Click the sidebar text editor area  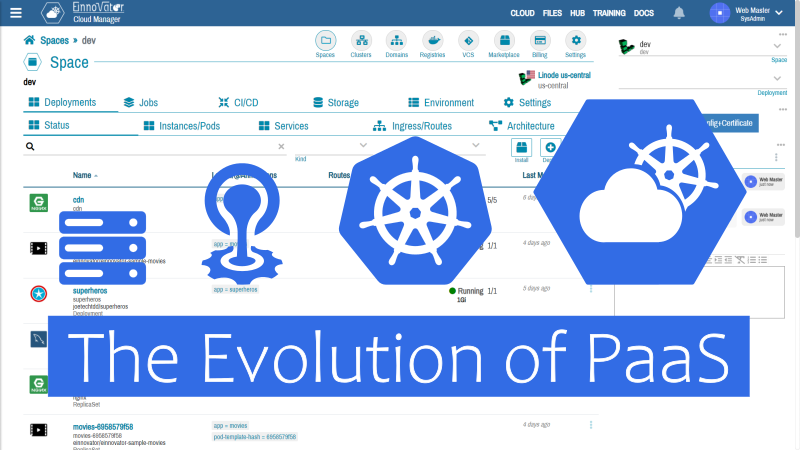tap(699, 292)
